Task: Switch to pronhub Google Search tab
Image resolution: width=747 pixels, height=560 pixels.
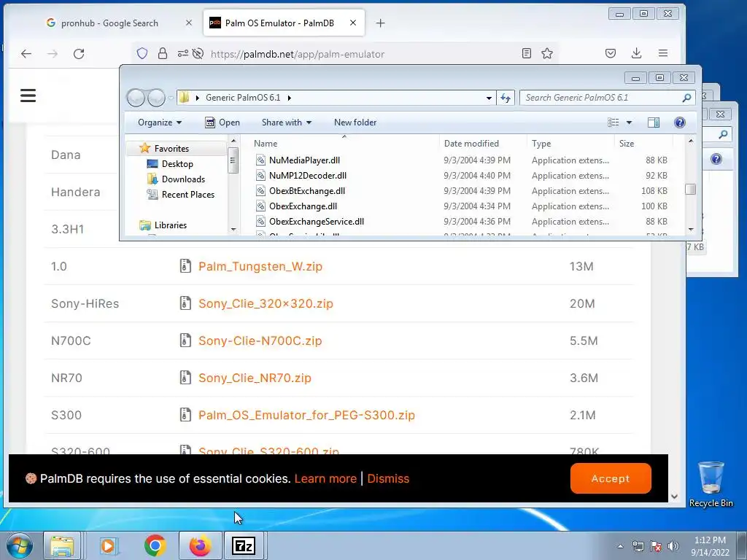Action: tap(109, 23)
